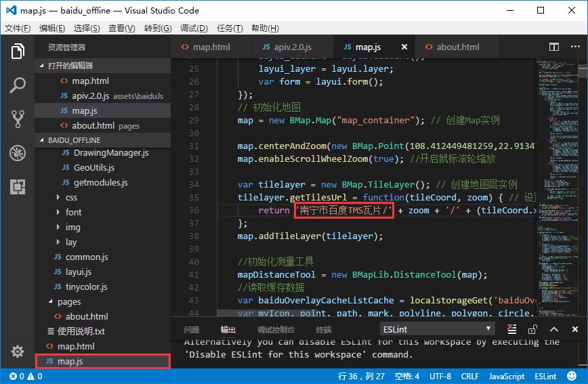Open 使用说明.txt in the file tree
The image size is (588, 384).
coord(81,331)
